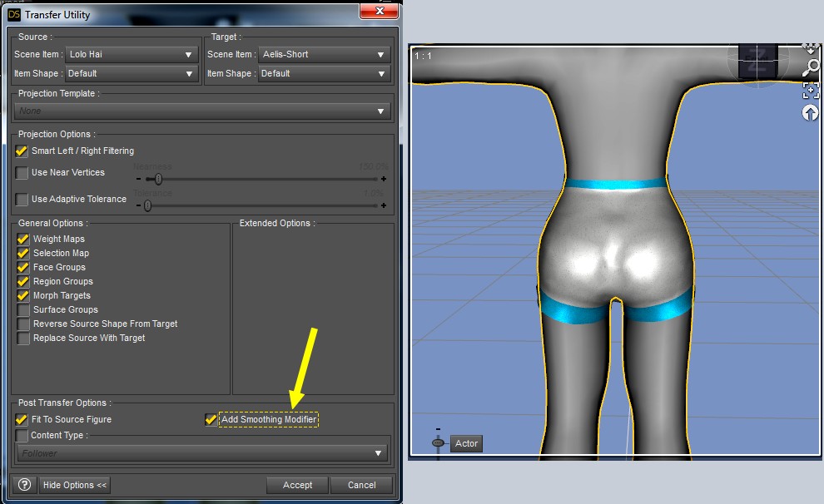
Task: Enable Use Adaptive Tolerance checkbox
Action: pyautogui.click(x=22, y=200)
